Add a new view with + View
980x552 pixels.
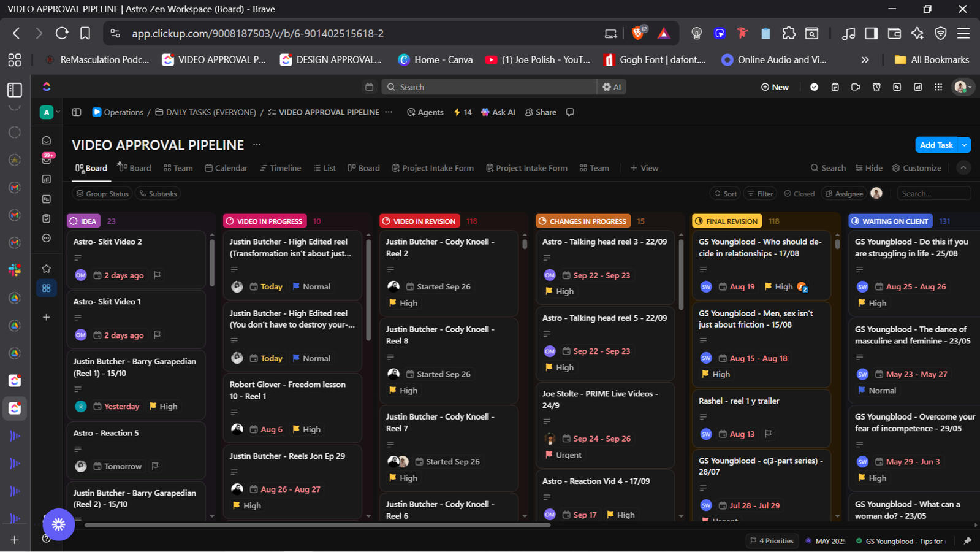pos(644,168)
